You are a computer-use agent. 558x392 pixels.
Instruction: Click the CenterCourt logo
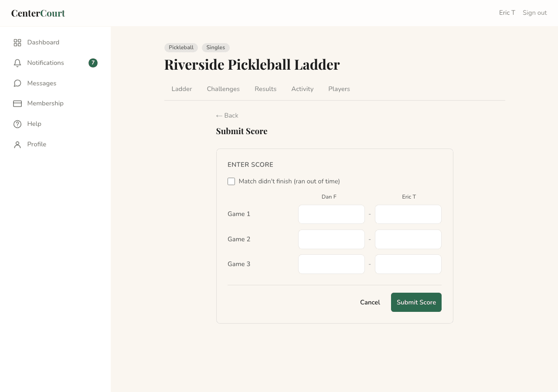point(38,13)
